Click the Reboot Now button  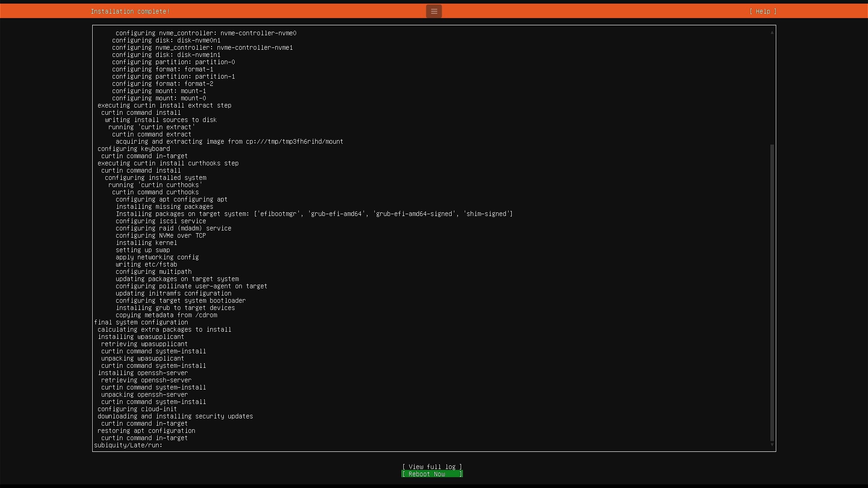432,474
